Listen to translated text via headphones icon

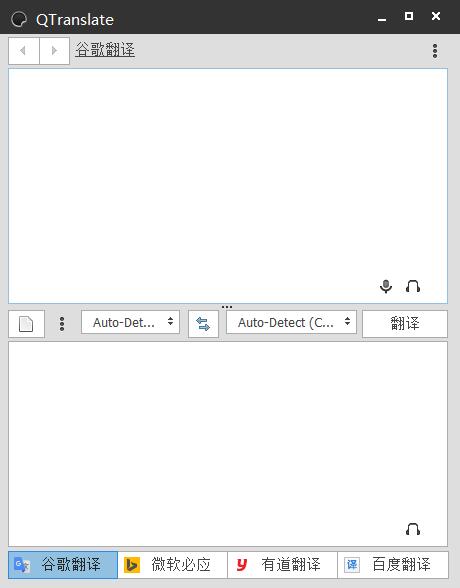tap(413, 529)
